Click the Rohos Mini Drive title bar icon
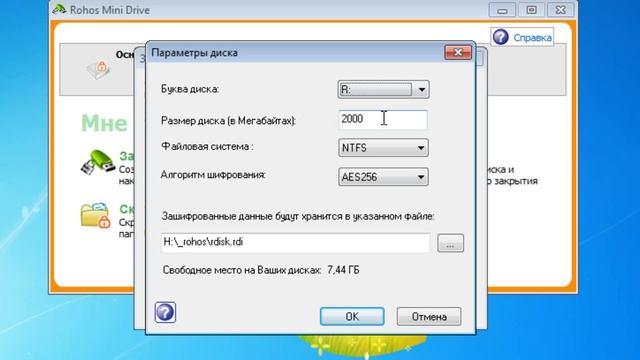Viewport: 640px width, 360px height. click(60, 9)
